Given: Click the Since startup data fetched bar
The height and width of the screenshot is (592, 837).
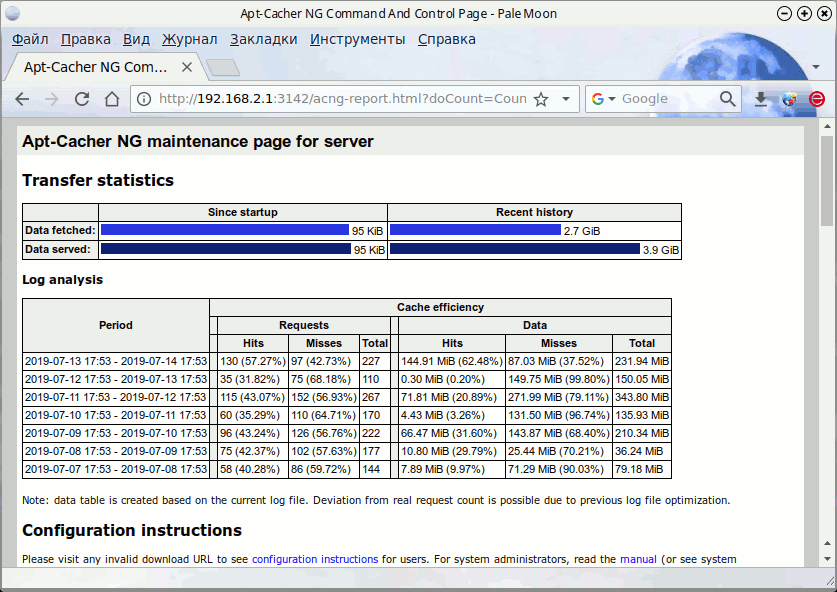Looking at the screenshot, I should [x=225, y=230].
